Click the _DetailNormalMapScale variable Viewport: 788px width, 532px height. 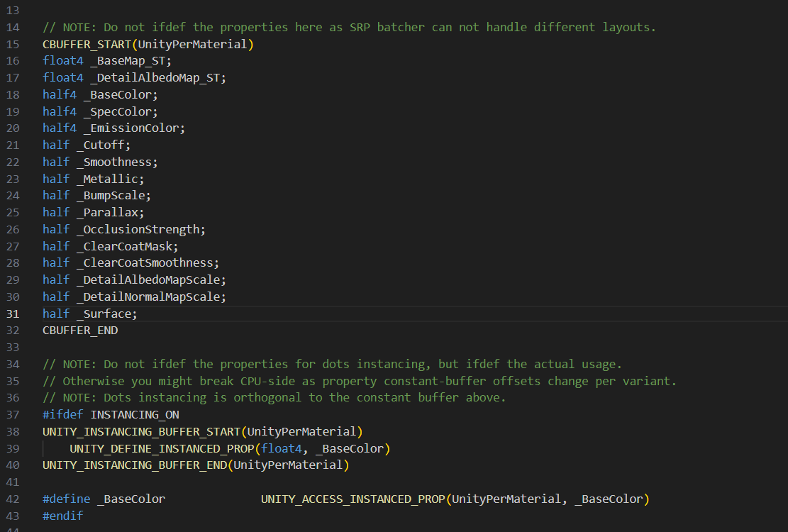pos(151,297)
